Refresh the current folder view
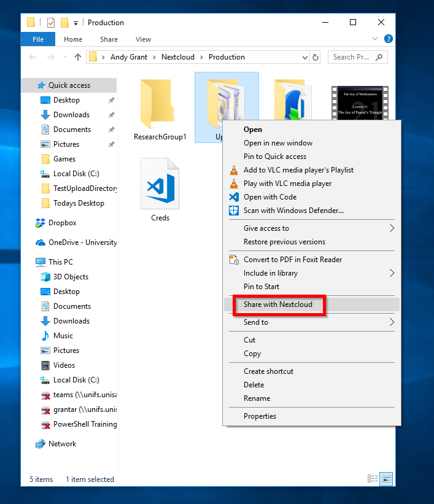 (x=316, y=57)
